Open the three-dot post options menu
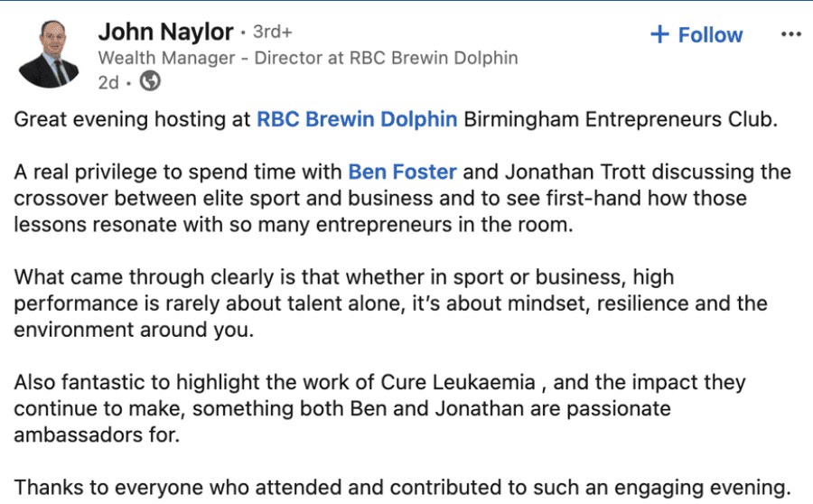This screenshot has width=813, height=504. pyautogui.click(x=790, y=34)
